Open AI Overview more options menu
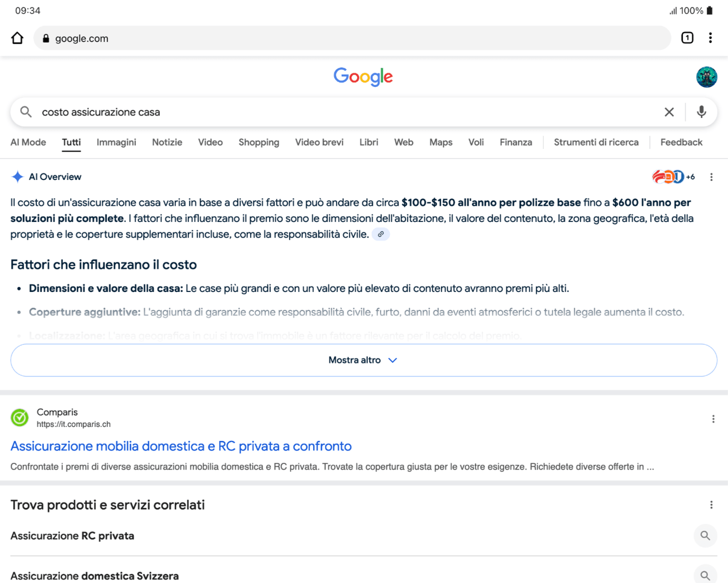 [711, 177]
